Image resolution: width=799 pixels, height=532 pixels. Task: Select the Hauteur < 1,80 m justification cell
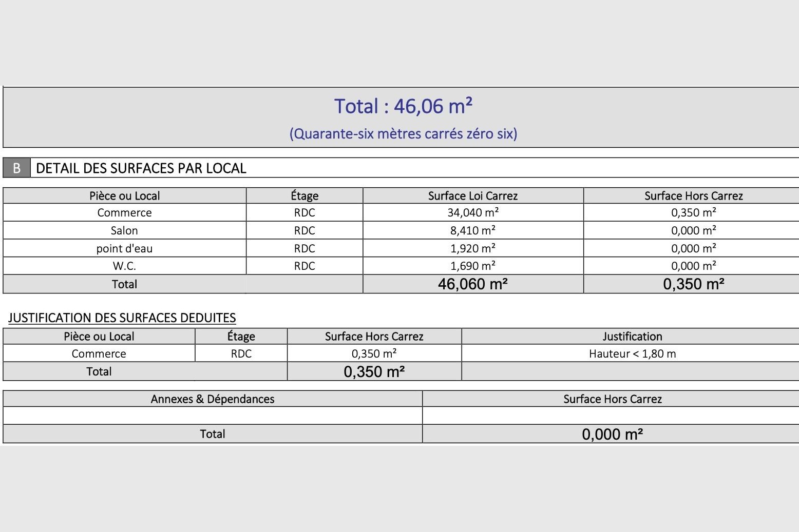tap(632, 353)
